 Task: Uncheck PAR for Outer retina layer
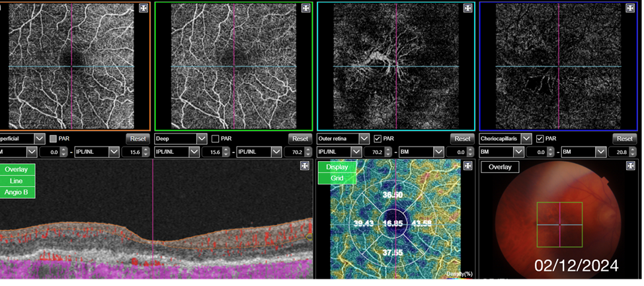click(x=377, y=139)
